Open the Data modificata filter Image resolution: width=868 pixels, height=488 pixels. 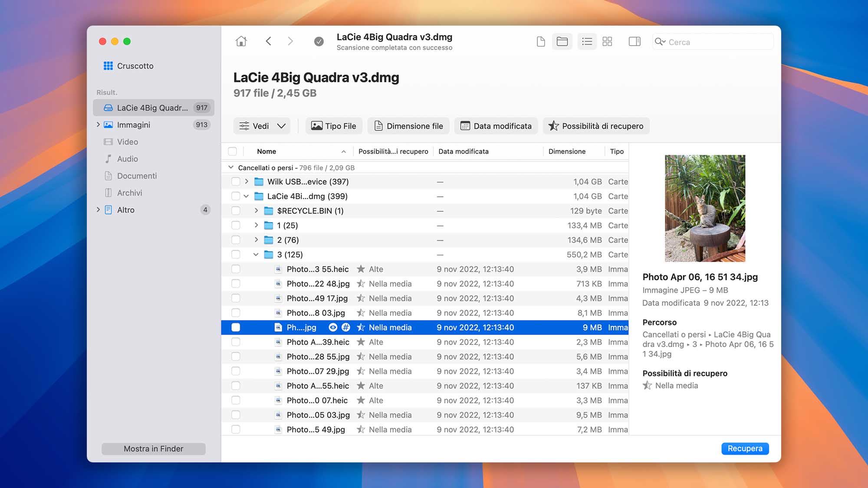click(x=496, y=126)
